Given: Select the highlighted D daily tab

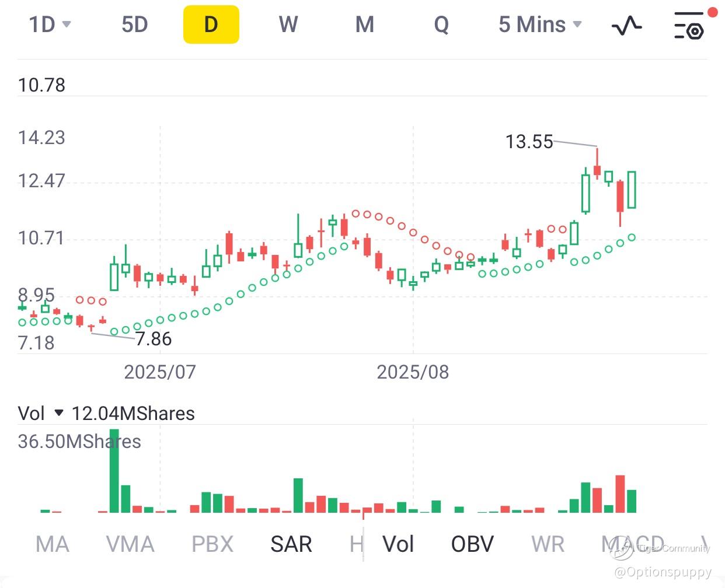Looking at the screenshot, I should (x=211, y=24).
